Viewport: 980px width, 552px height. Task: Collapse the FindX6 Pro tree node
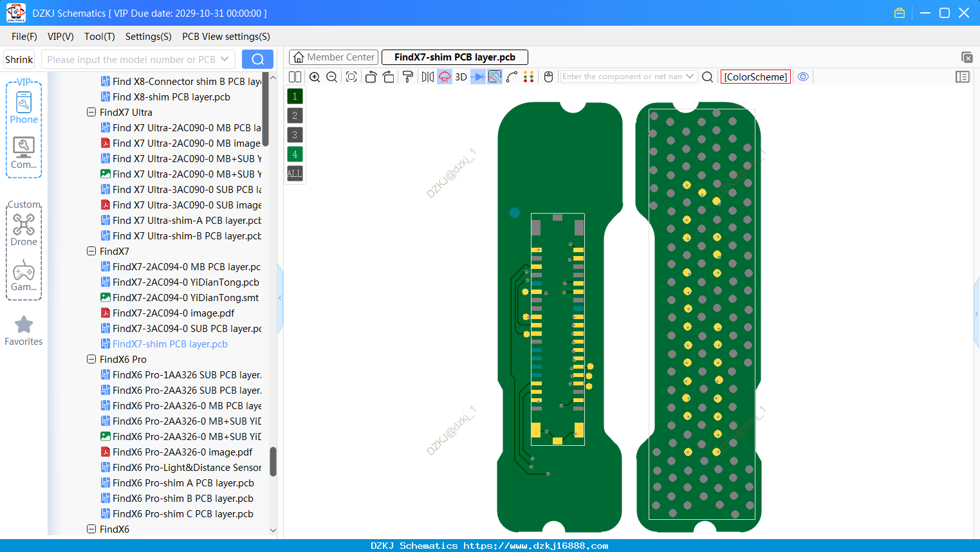click(91, 359)
